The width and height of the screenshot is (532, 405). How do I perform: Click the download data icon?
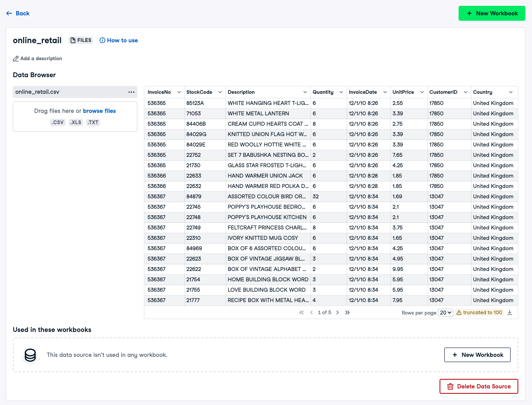pyautogui.click(x=510, y=312)
